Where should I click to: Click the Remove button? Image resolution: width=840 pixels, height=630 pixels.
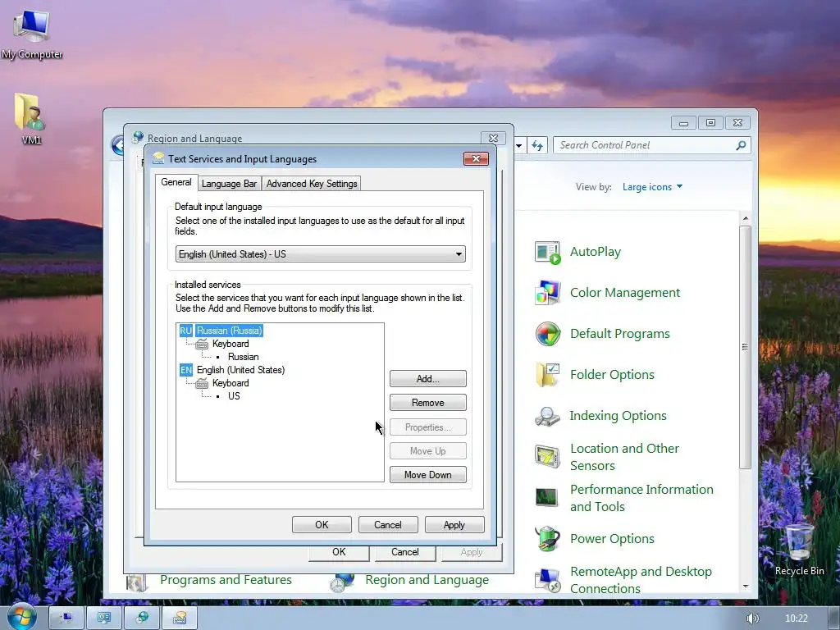[x=427, y=402]
